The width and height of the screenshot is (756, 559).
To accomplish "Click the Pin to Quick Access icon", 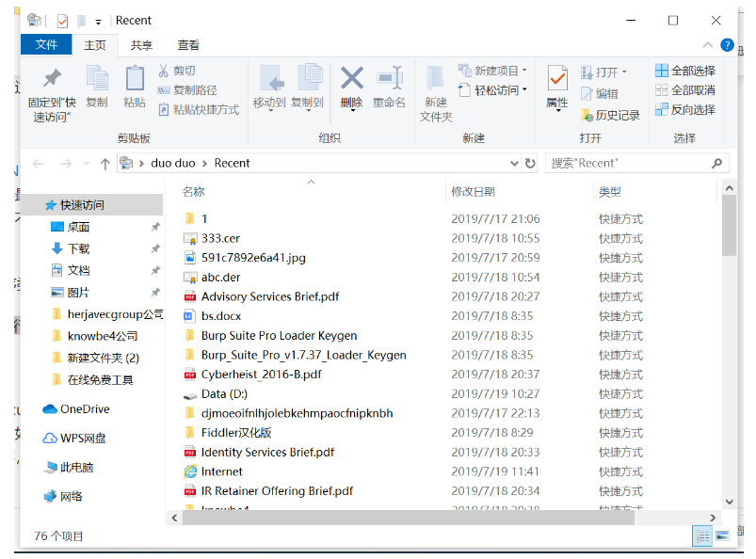I will tap(52, 78).
